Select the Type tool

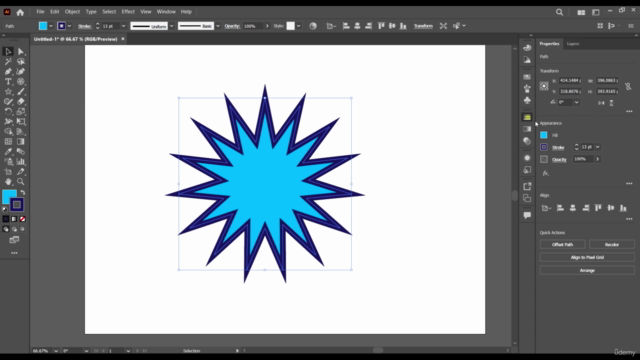pos(8,82)
